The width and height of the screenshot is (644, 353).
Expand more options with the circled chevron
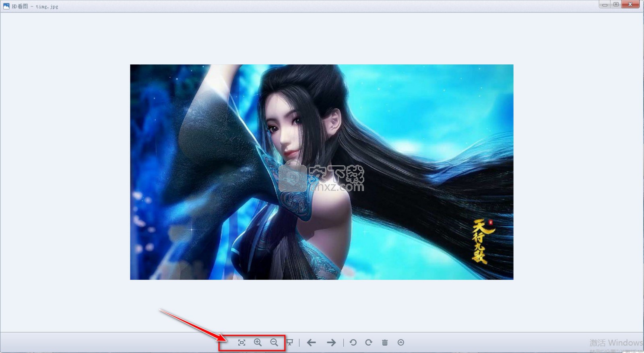pos(401,343)
